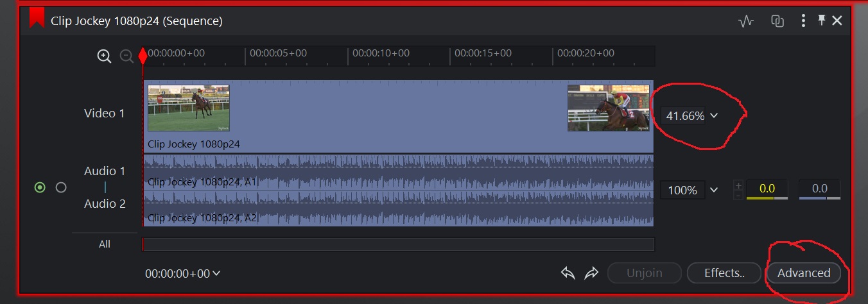Undo the last edit
This screenshot has width=868, height=304.
568,273
